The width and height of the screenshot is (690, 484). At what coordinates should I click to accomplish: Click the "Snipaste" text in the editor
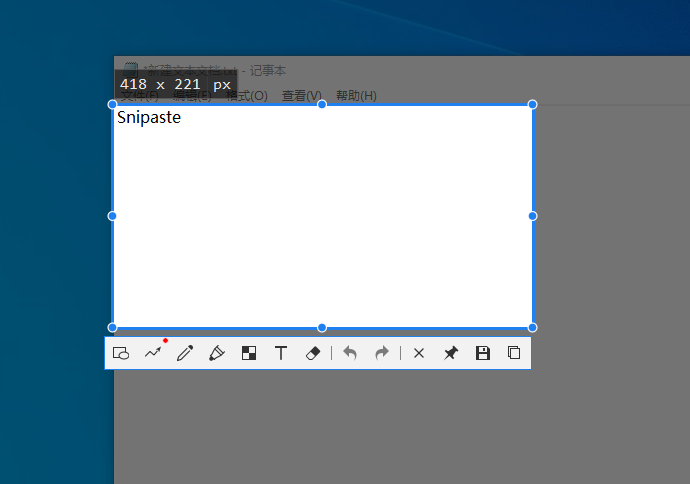(x=149, y=118)
